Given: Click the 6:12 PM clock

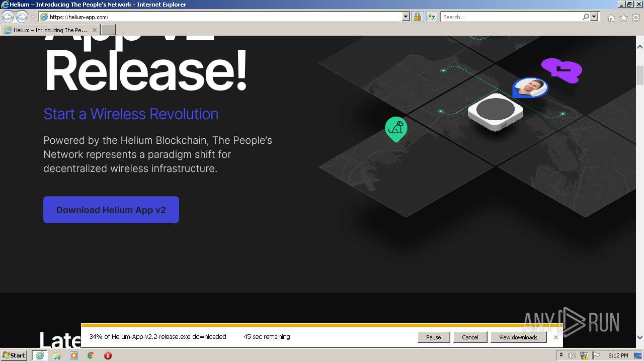Looking at the screenshot, I should 618,355.
